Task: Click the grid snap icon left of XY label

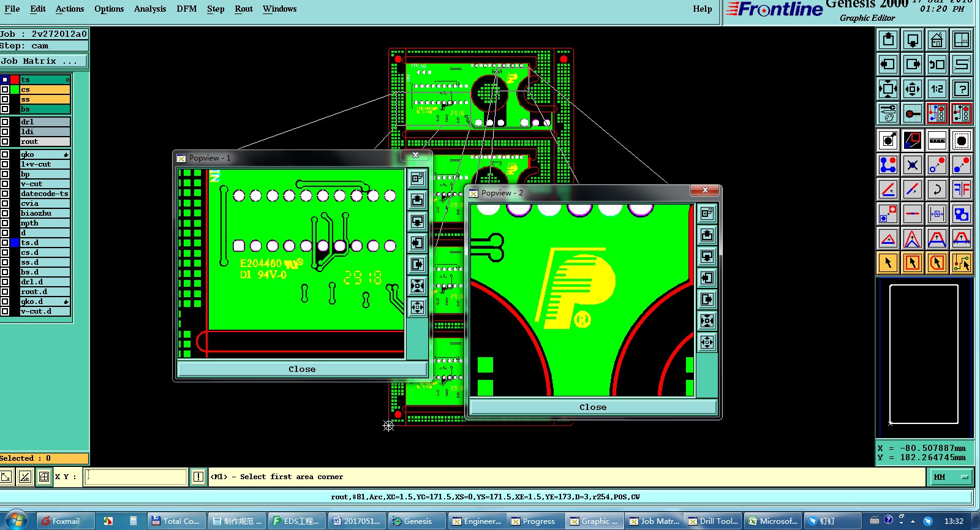Action: (44, 476)
